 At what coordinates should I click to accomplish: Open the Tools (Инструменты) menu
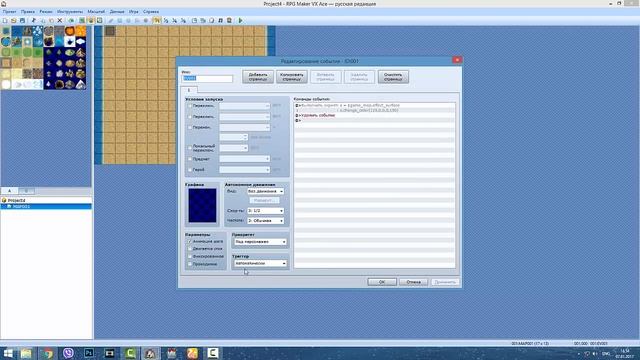click(70, 12)
